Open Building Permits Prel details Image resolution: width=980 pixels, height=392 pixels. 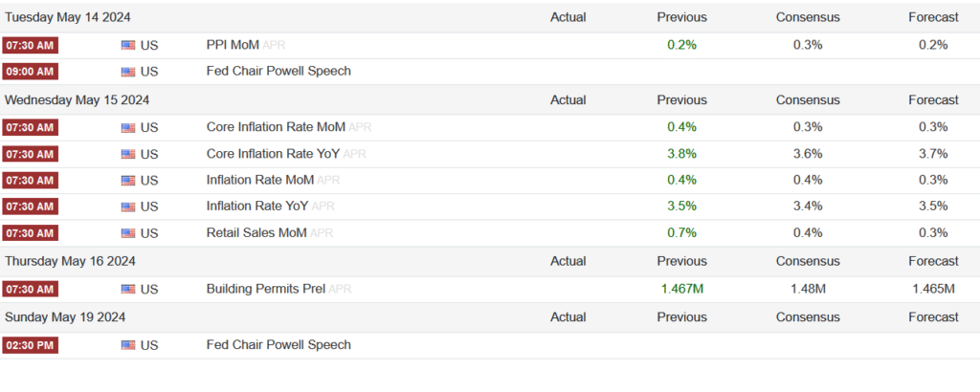266,289
